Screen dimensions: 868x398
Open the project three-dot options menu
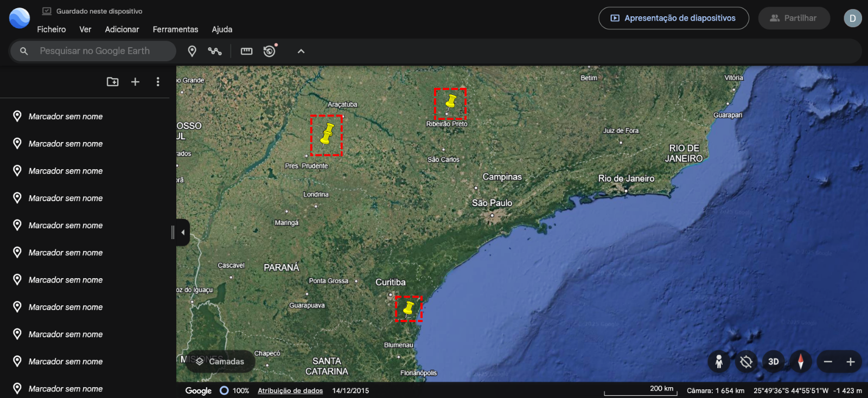[x=158, y=81]
